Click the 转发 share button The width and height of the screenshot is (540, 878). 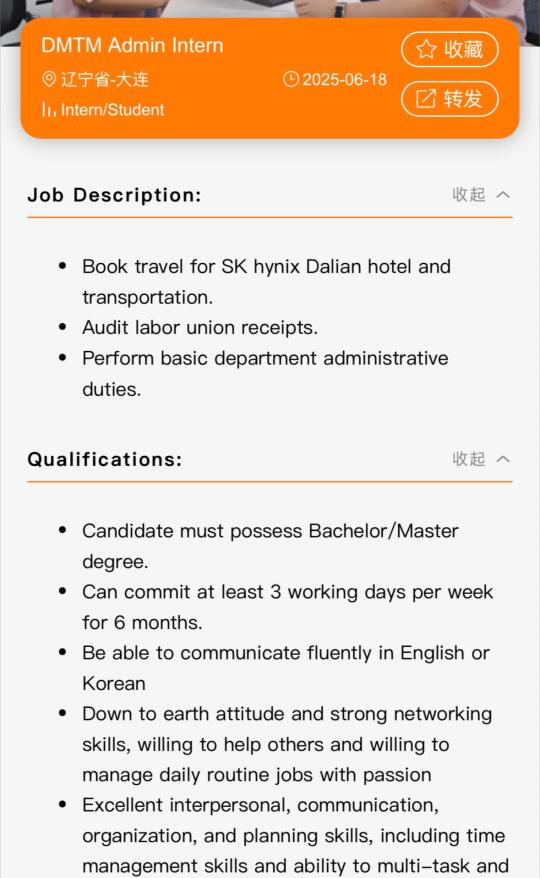click(450, 99)
